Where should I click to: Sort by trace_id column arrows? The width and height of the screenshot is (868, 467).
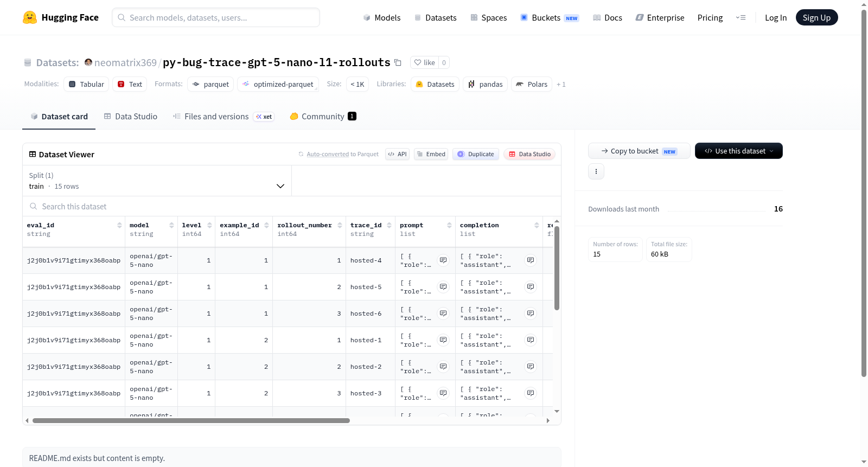[x=389, y=225]
